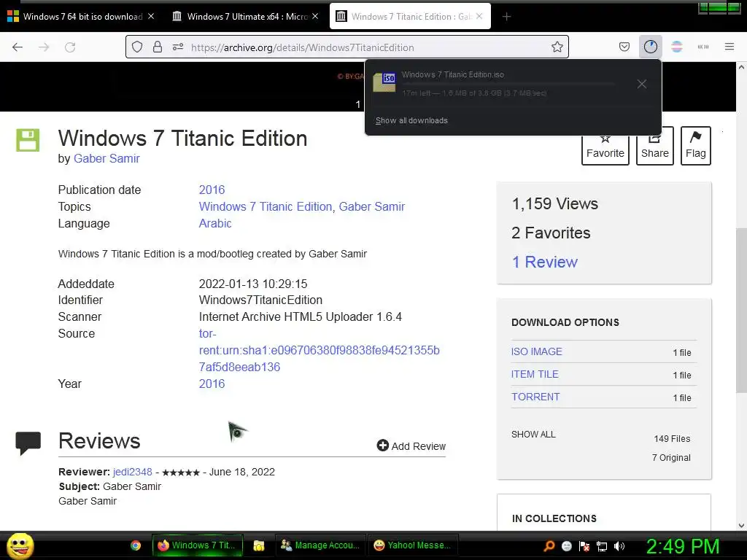Image resolution: width=747 pixels, height=560 pixels.
Task: Close the Windows 7 Ultimate x64 tab
Action: (315, 16)
